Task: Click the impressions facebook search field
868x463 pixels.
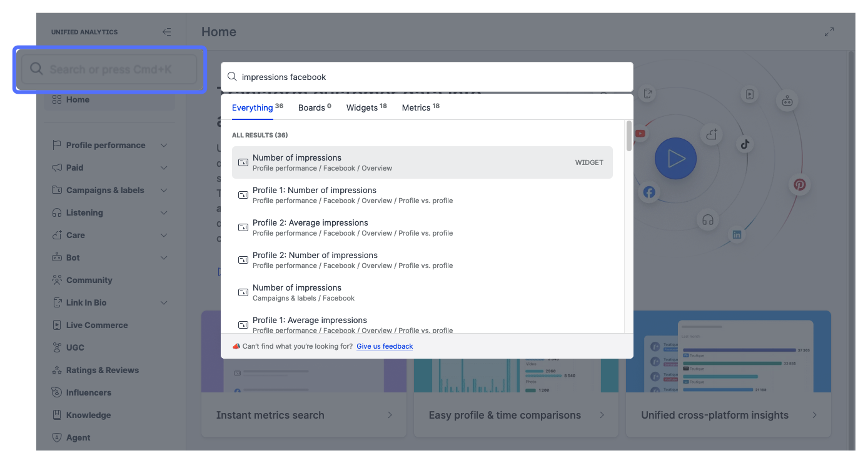Action: coord(431,77)
